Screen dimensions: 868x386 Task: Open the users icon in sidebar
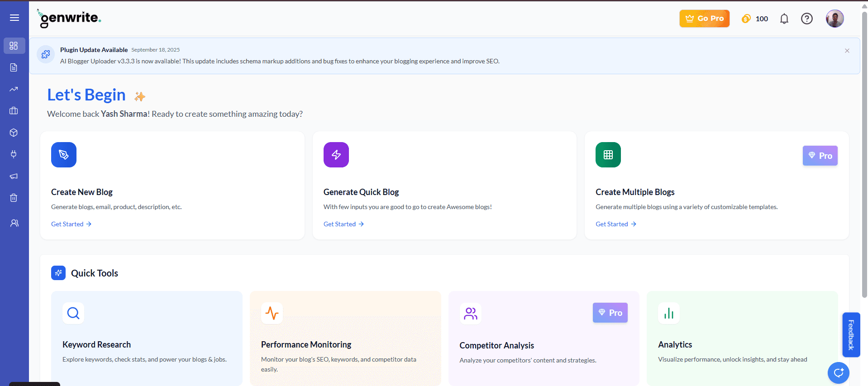[14, 223]
